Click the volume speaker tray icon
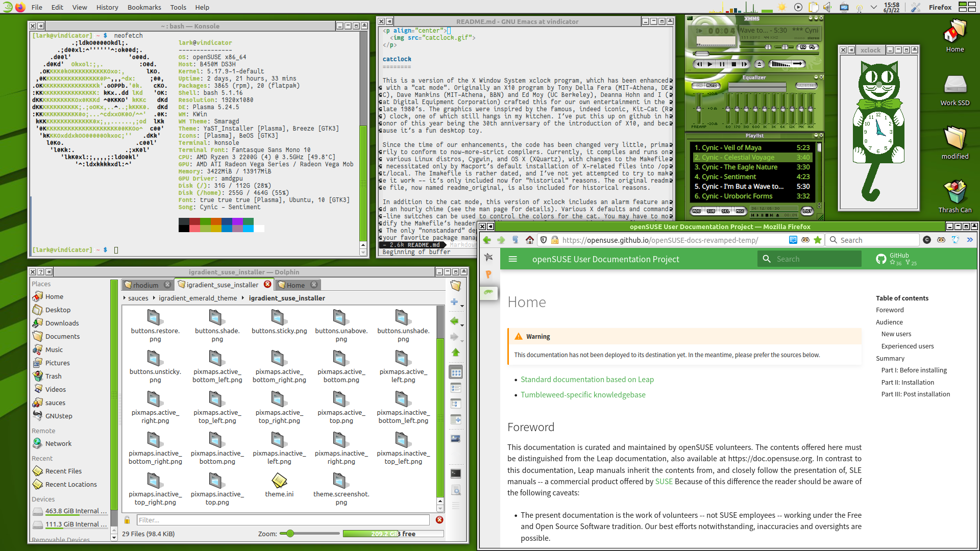 coord(827,7)
